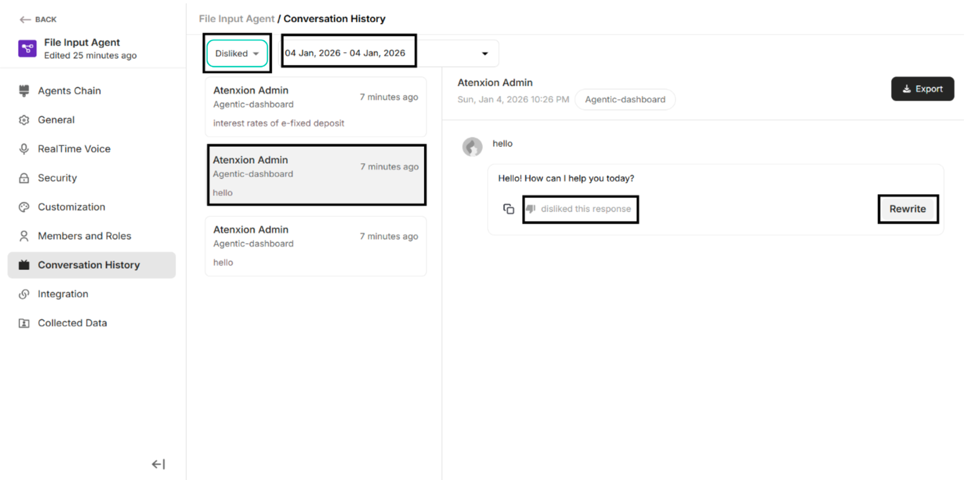Viewport: 980px width, 480px height.
Task: Click the user avatar beside hello message
Action: pos(472,147)
